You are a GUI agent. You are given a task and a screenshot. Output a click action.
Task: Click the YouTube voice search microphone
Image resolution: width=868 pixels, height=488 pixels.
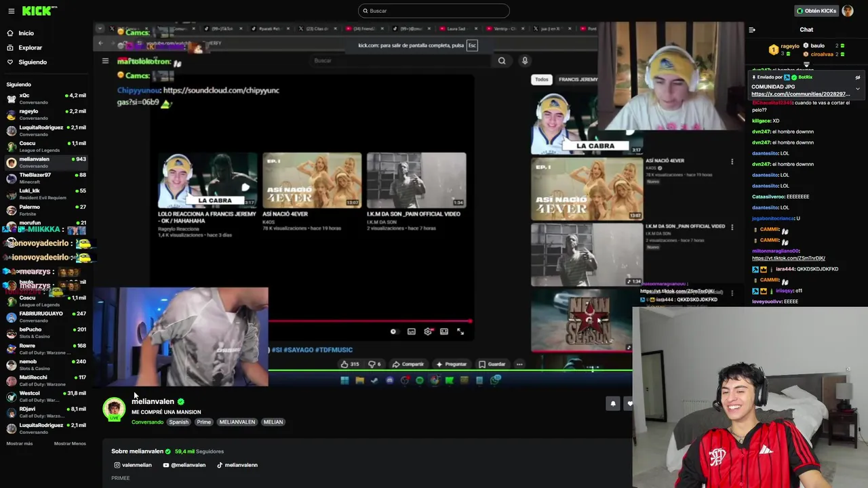(524, 61)
